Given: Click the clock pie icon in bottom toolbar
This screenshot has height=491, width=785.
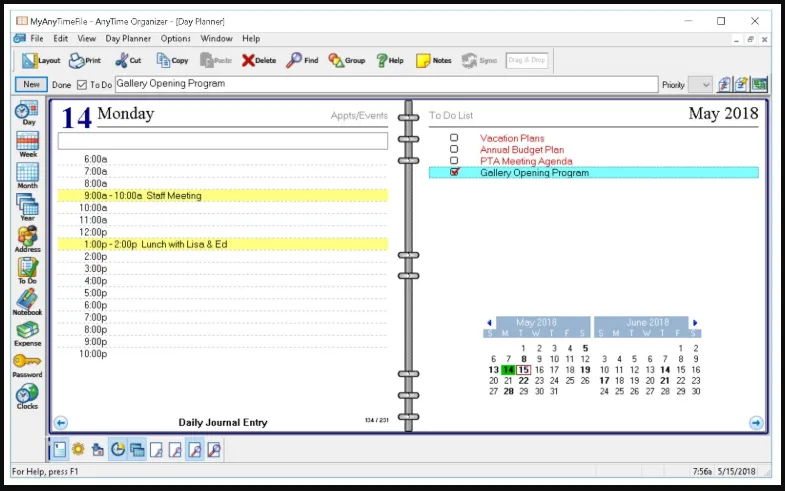Looking at the screenshot, I should tap(118, 449).
